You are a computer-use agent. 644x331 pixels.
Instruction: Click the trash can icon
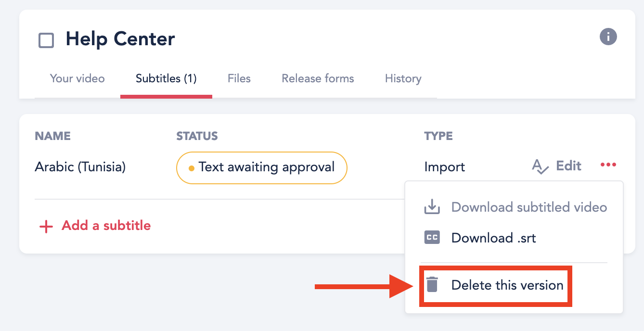tap(432, 285)
